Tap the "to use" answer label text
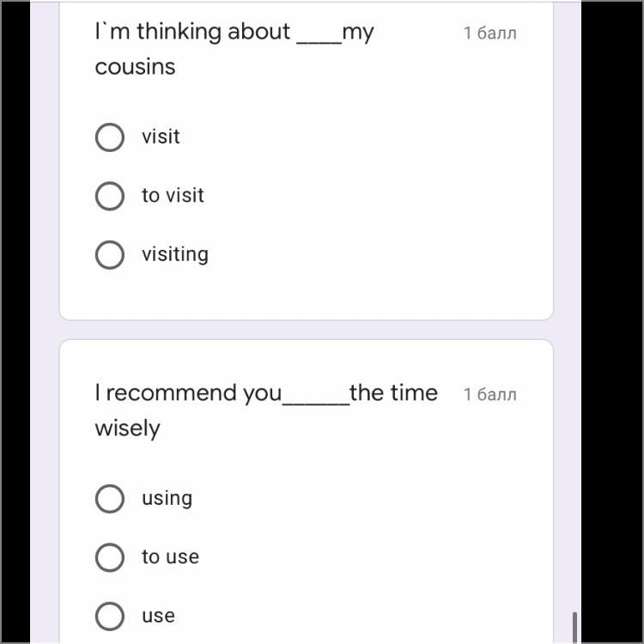 pos(170,557)
